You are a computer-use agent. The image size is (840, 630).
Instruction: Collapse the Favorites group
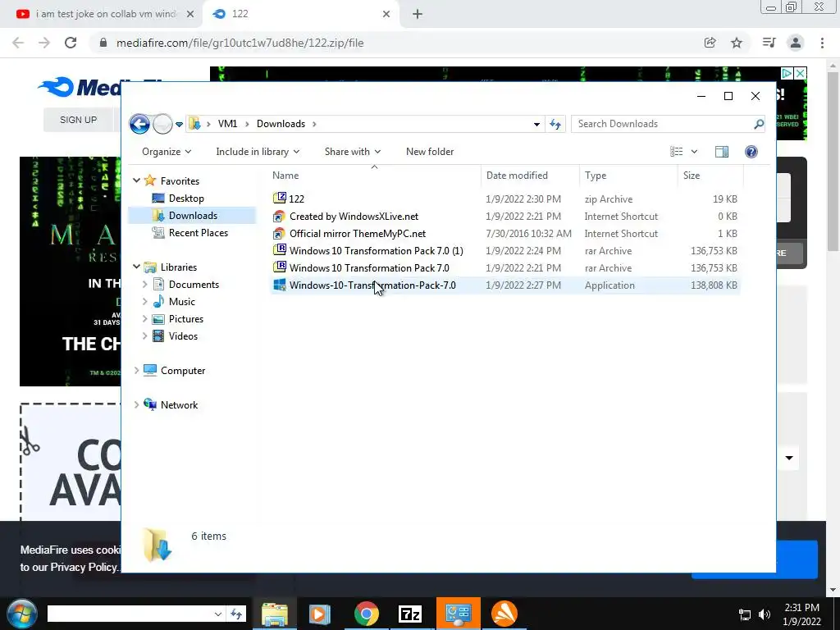click(137, 180)
